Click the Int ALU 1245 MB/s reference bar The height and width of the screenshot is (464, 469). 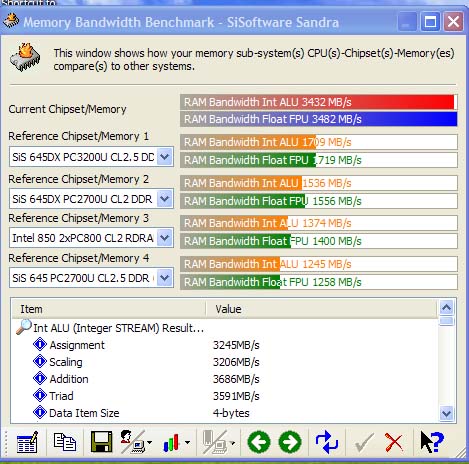319,264
